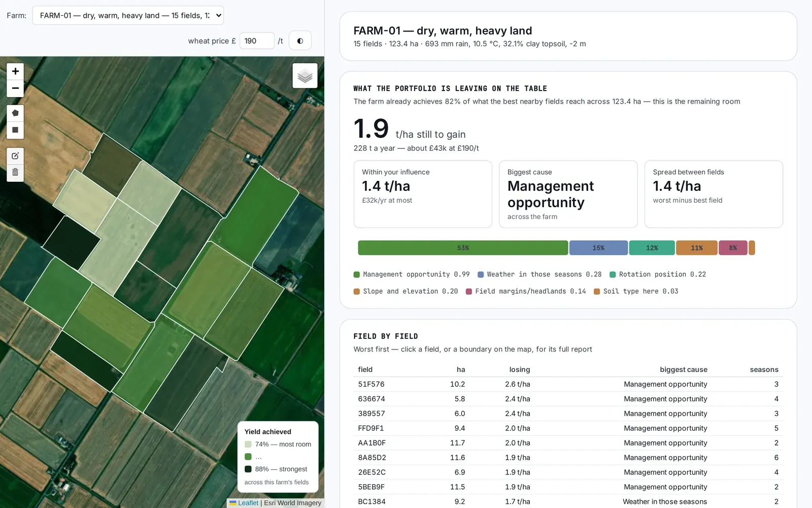Click the blue 15% weather bar segment

[598, 248]
